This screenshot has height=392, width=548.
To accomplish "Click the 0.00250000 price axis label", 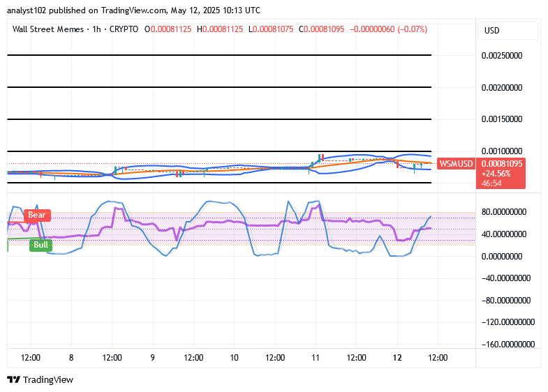I will pyautogui.click(x=502, y=56).
